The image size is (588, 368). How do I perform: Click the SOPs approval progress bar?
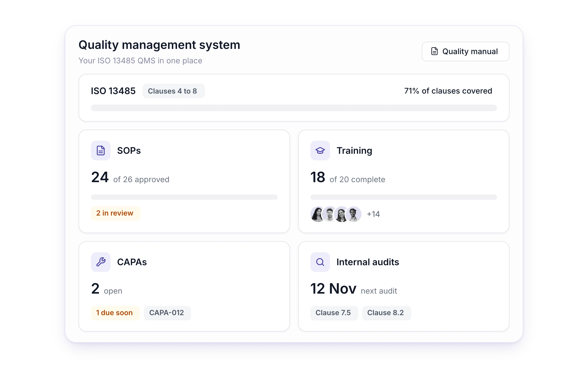(x=184, y=197)
